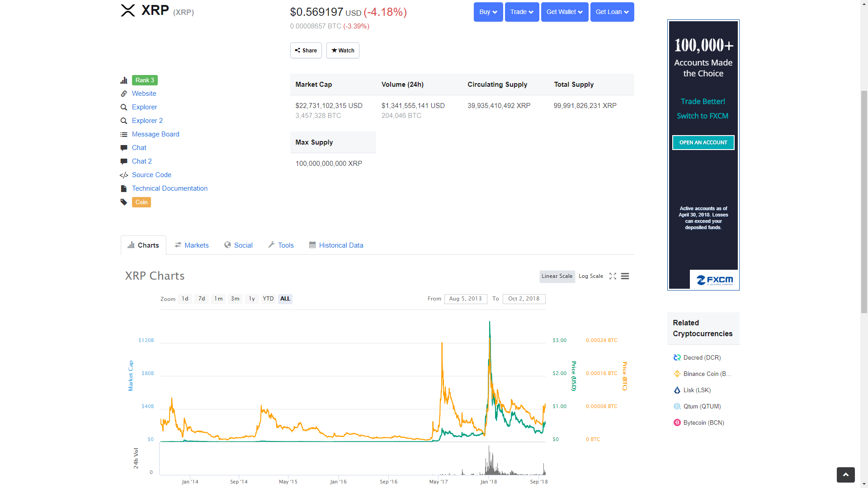
Task: Expand the Buy dropdown
Action: pyautogui.click(x=488, y=12)
